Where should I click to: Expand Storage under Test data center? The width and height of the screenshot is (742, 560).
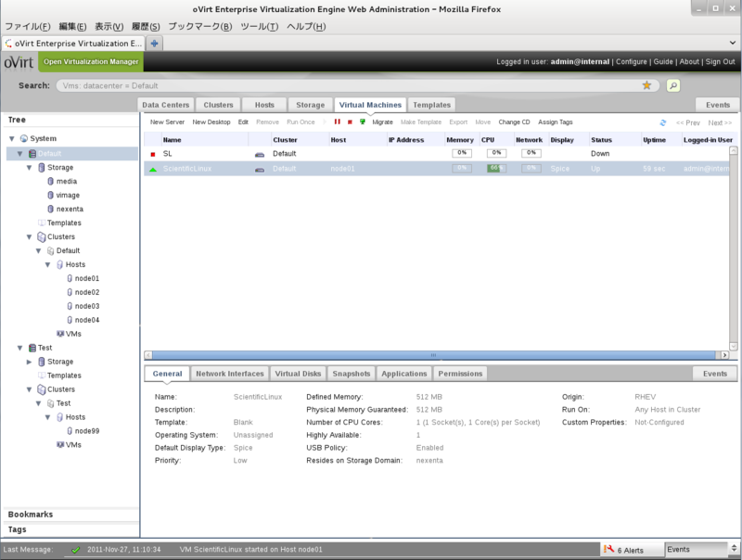[30, 362]
